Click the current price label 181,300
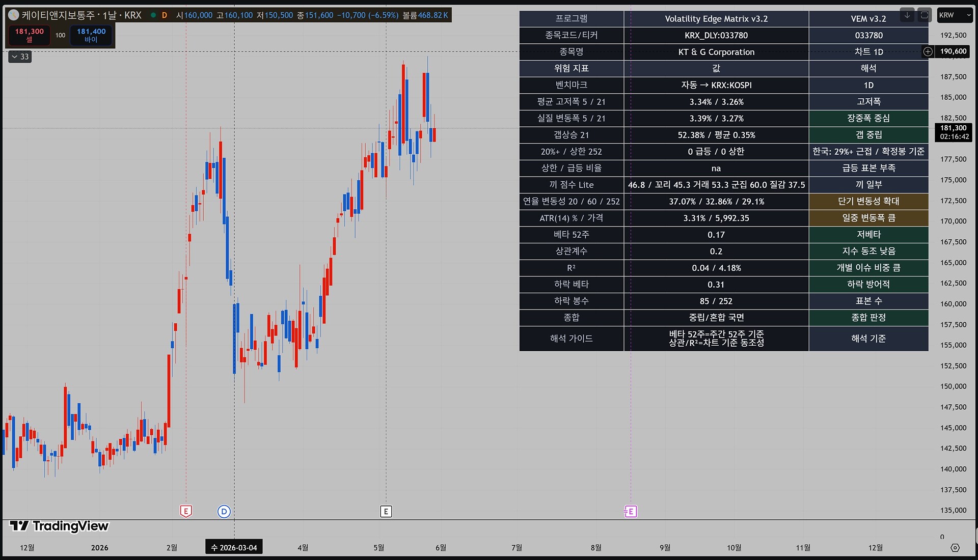This screenshot has height=560, width=978. (954, 132)
